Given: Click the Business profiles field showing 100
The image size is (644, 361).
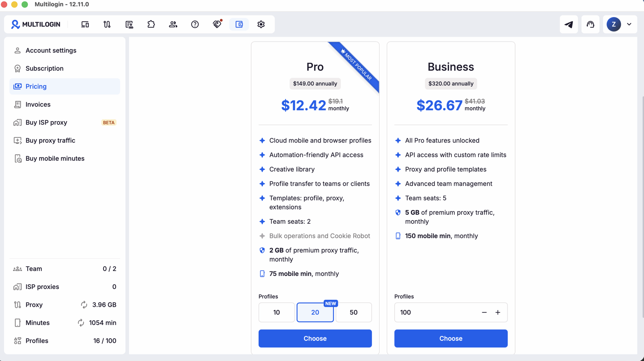Looking at the screenshot, I should point(451,312).
